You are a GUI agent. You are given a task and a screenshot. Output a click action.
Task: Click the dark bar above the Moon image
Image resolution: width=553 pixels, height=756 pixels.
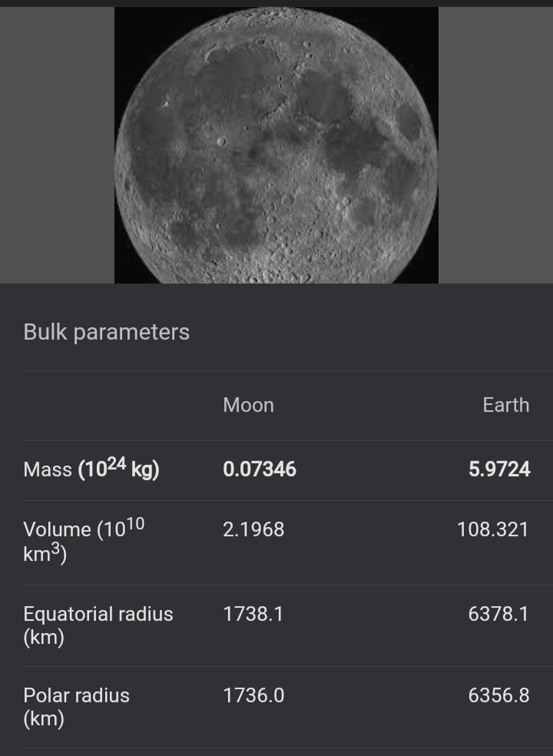coord(276,3)
